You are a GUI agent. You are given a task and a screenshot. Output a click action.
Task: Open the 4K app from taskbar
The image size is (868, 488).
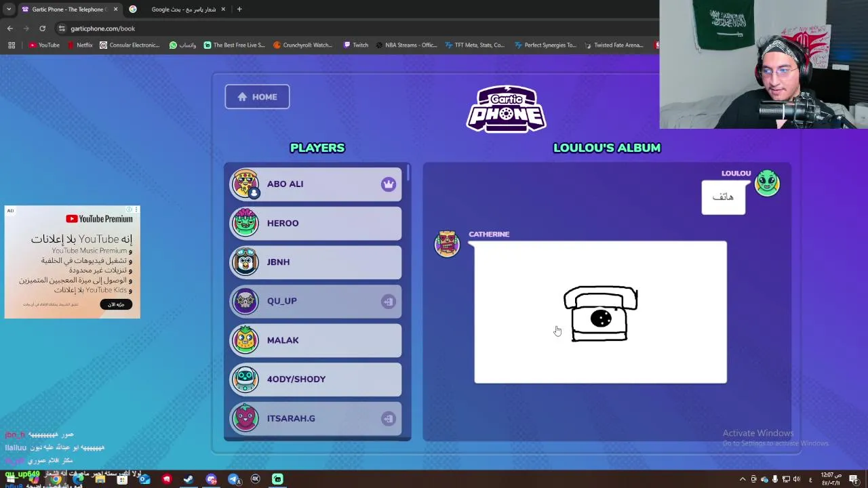pyautogui.click(x=256, y=479)
